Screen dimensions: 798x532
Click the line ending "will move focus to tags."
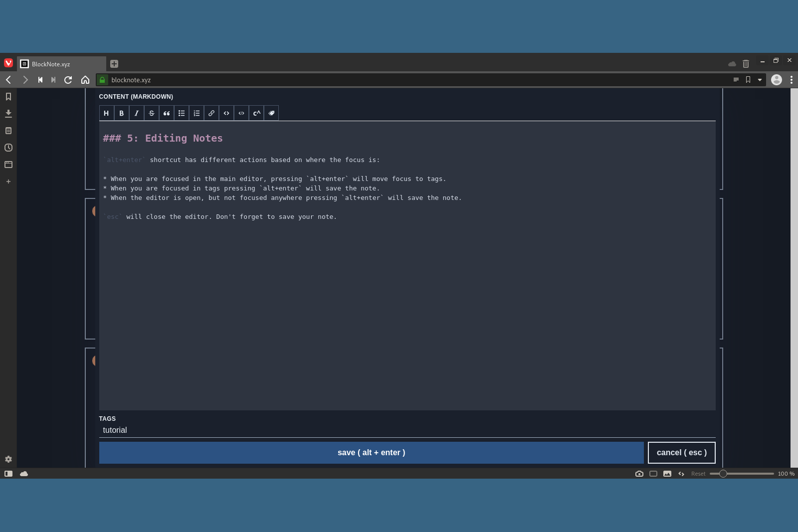pyautogui.click(x=275, y=179)
